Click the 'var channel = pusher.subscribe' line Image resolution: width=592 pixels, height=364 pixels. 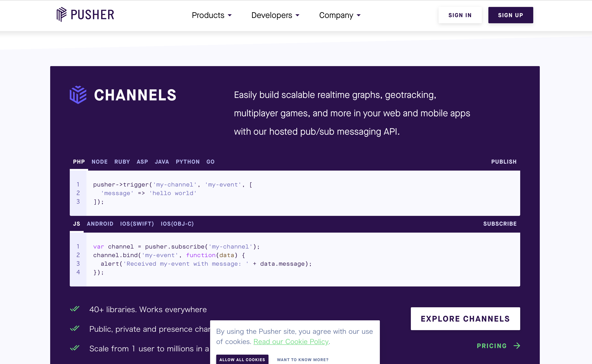click(x=176, y=247)
